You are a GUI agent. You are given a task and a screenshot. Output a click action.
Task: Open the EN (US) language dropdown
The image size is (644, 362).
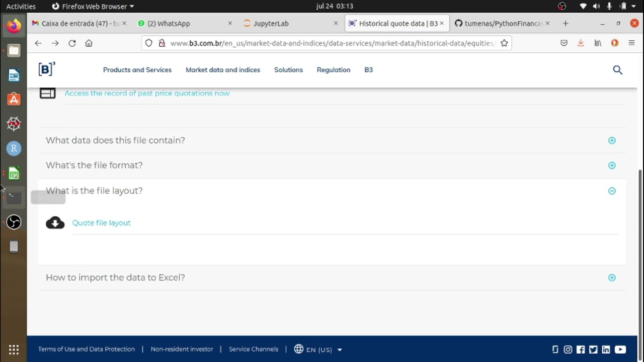point(318,349)
